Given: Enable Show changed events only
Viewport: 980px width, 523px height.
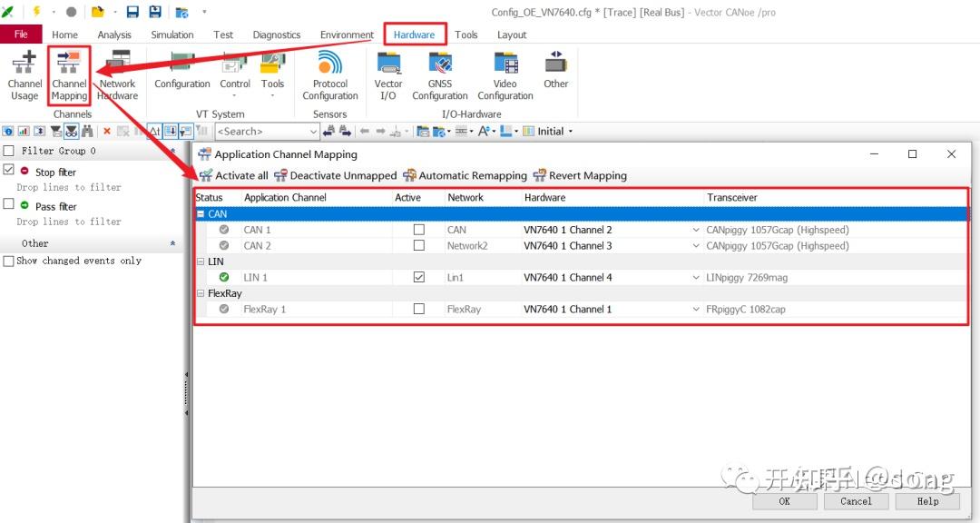Looking at the screenshot, I should pos(9,261).
